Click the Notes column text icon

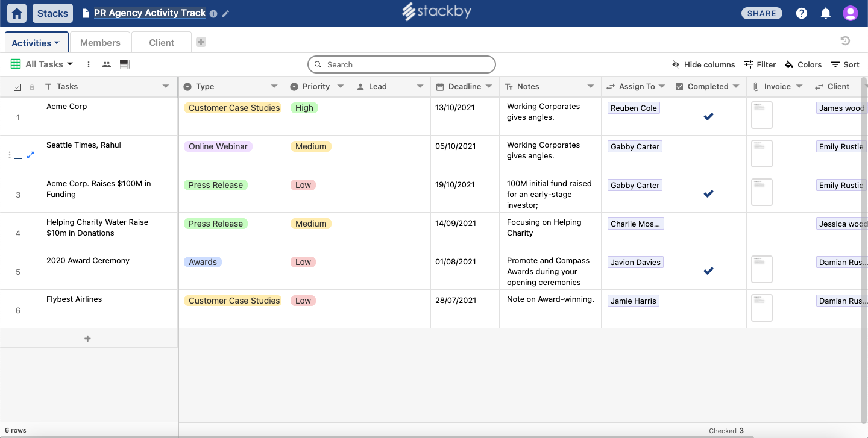click(509, 87)
